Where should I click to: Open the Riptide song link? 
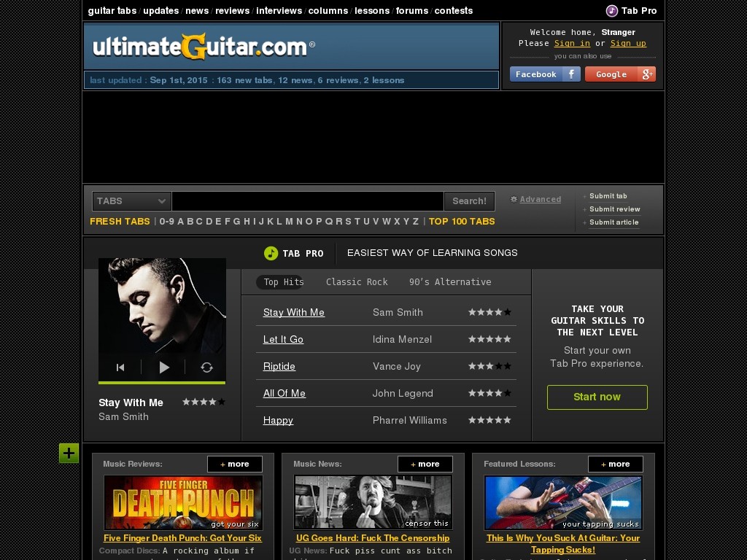(x=279, y=366)
